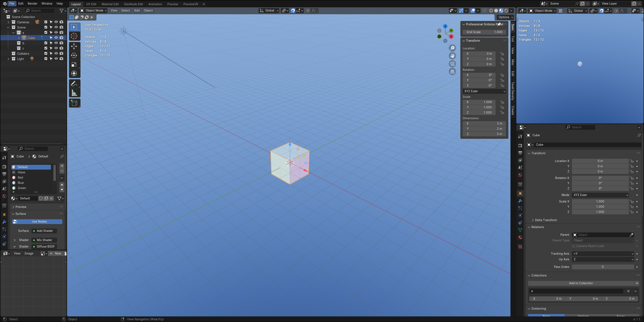644x322 pixels.
Task: Toggle pin icon in Cube properties header
Action: [x=639, y=135]
